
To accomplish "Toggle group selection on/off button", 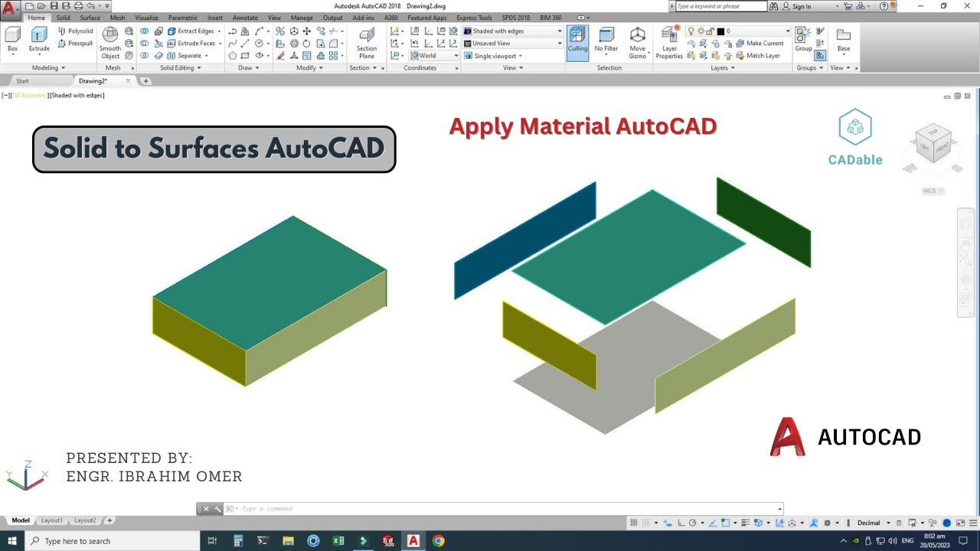I will tap(820, 56).
